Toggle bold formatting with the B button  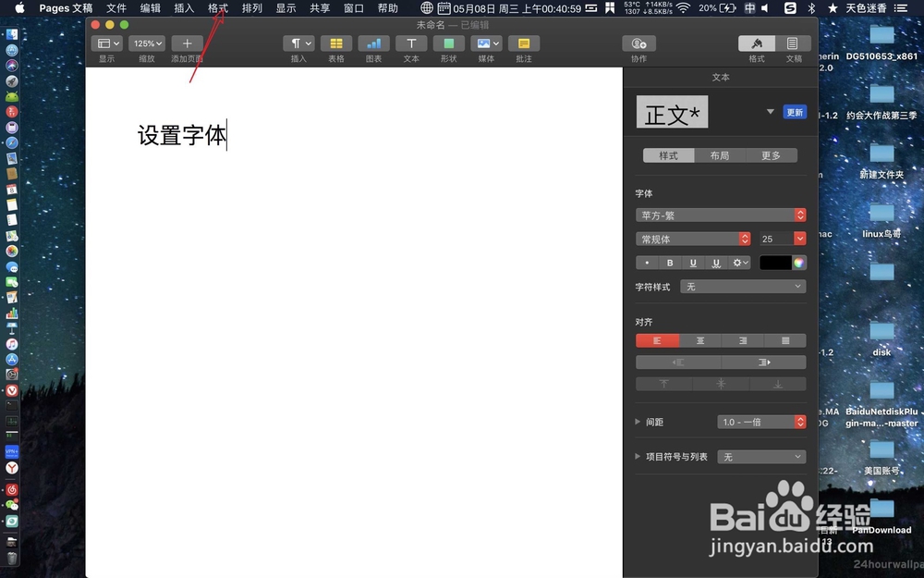point(667,263)
